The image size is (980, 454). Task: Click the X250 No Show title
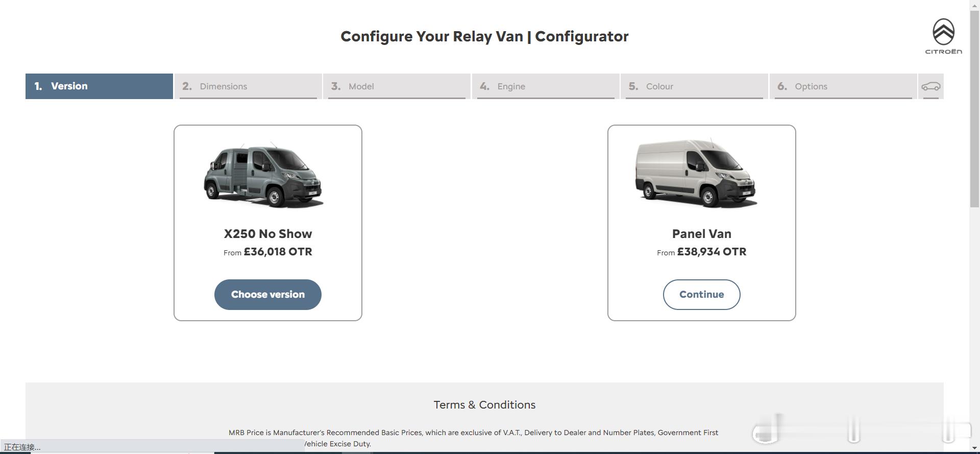[x=268, y=234]
